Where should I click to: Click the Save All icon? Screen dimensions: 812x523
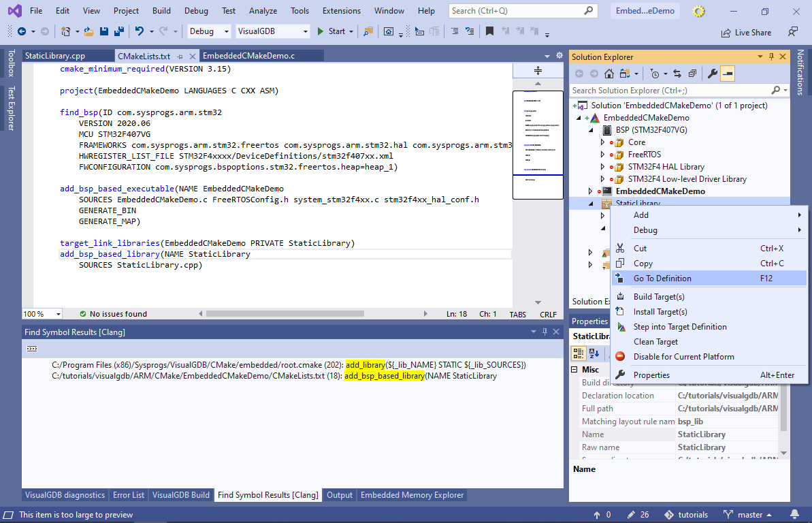point(119,31)
